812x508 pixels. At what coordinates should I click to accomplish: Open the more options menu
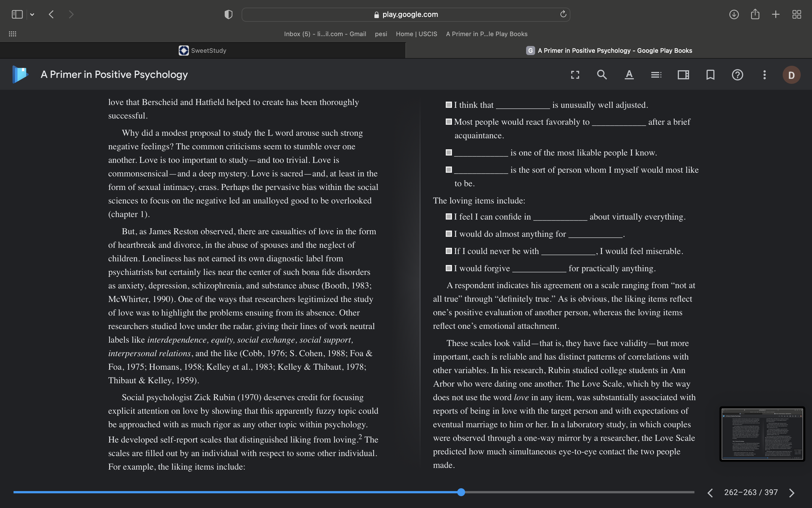(764, 75)
